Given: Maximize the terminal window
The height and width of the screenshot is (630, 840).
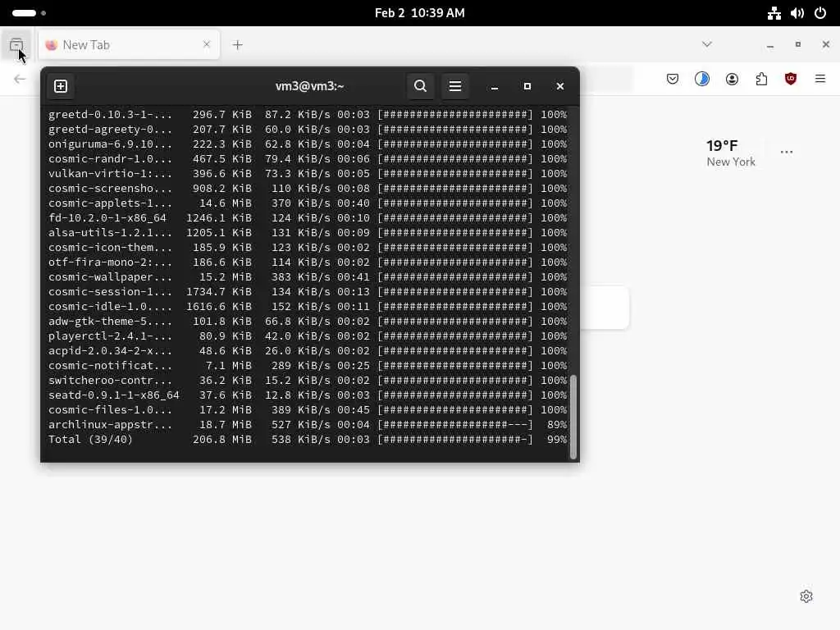Looking at the screenshot, I should click(527, 86).
